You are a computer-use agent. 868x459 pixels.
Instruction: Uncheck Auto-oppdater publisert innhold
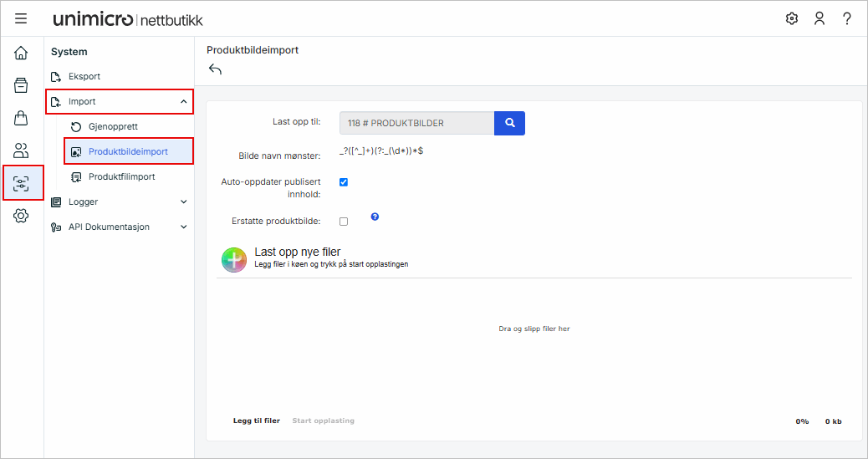344,182
